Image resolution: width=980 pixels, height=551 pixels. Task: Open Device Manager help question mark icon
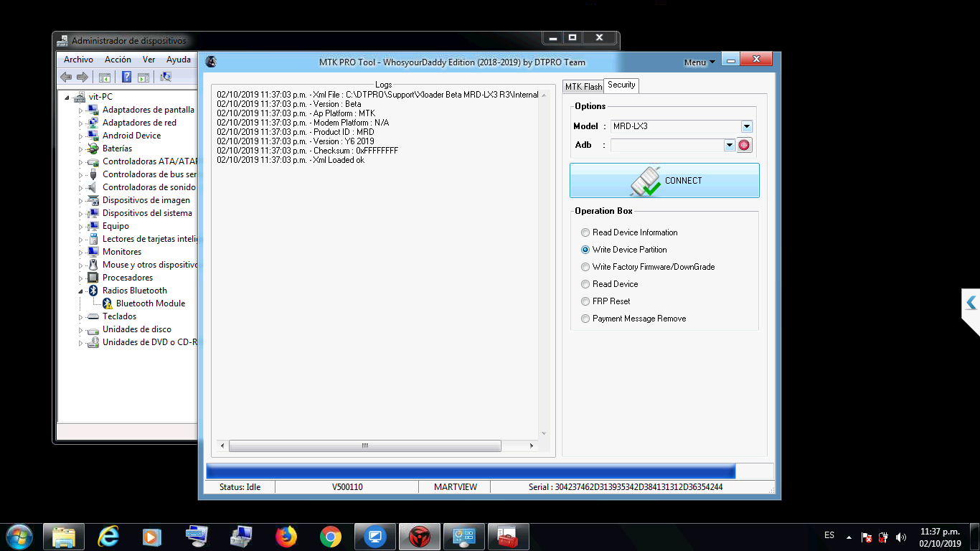click(126, 77)
